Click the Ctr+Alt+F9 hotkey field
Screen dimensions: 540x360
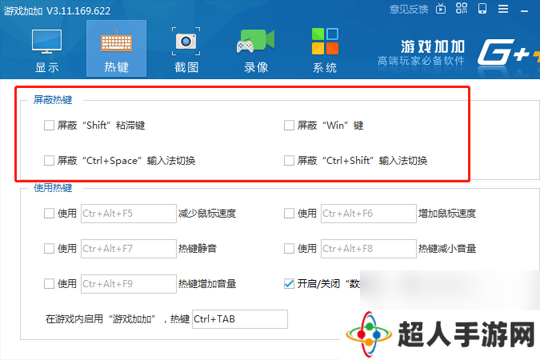(x=129, y=284)
